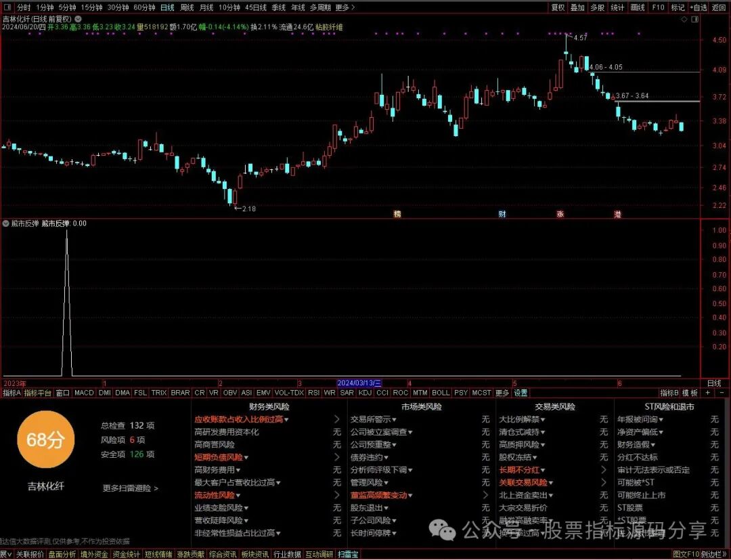Click the small panel icon beside the diamond

pyautogui.click(x=695, y=19)
